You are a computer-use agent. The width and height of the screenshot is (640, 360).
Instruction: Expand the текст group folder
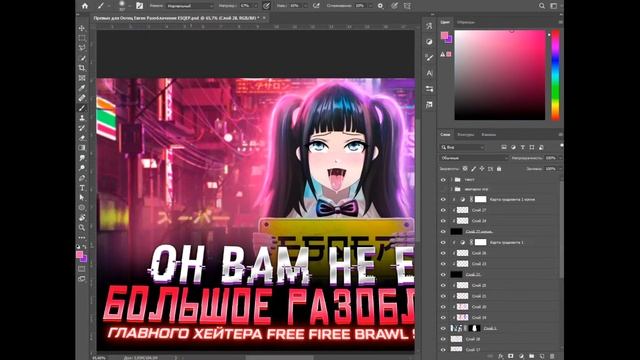pyautogui.click(x=452, y=180)
